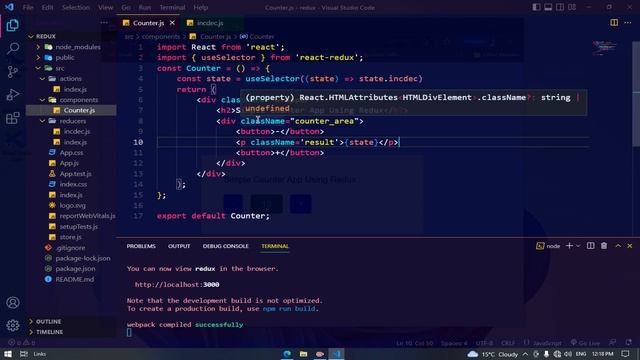Split the editor right
The image size is (640, 360).
(x=614, y=23)
